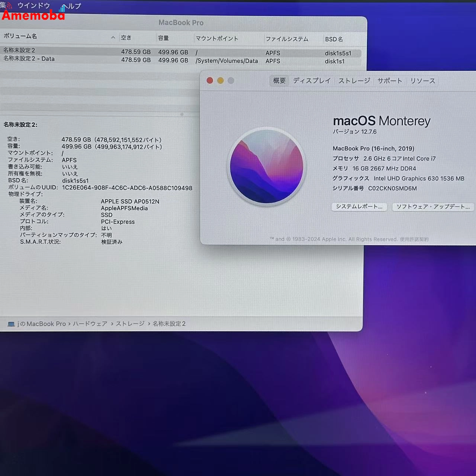476x476 pixels.
Task: Click the computer icon in the breadcrumb bar
Action: click(x=10, y=324)
